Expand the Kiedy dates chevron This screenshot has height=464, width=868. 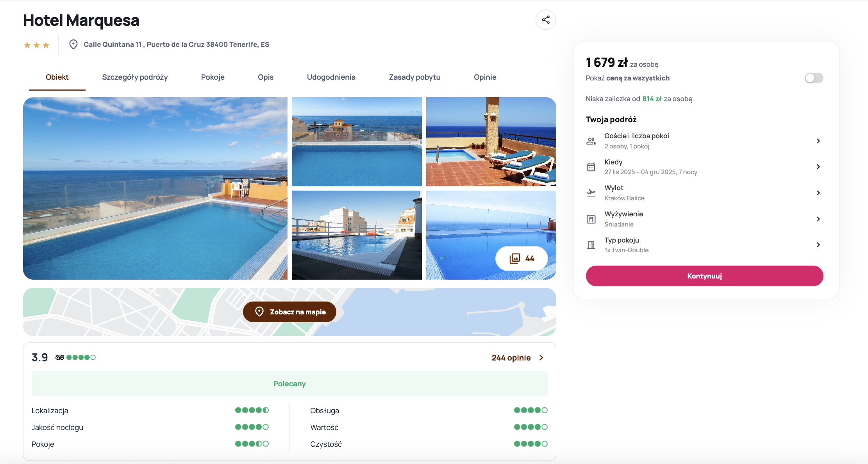tap(818, 167)
